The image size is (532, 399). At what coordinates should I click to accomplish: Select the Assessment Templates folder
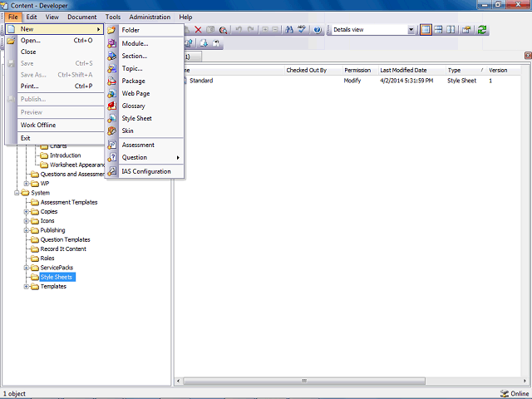[x=69, y=202]
